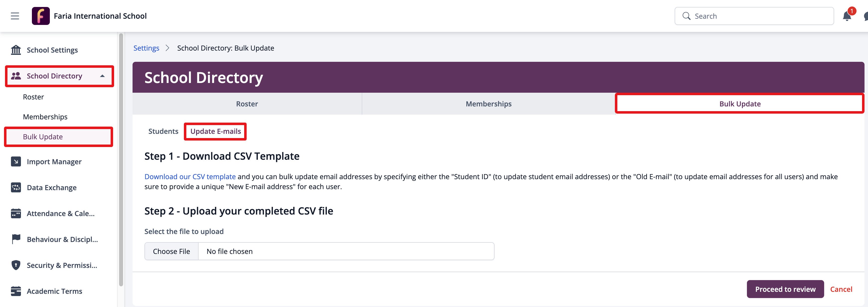Viewport: 868px width, 307px height.
Task: Download the CSV template link
Action: click(190, 177)
